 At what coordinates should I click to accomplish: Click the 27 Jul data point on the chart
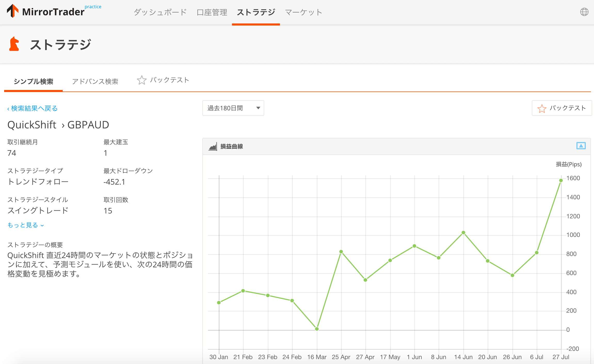(561, 180)
